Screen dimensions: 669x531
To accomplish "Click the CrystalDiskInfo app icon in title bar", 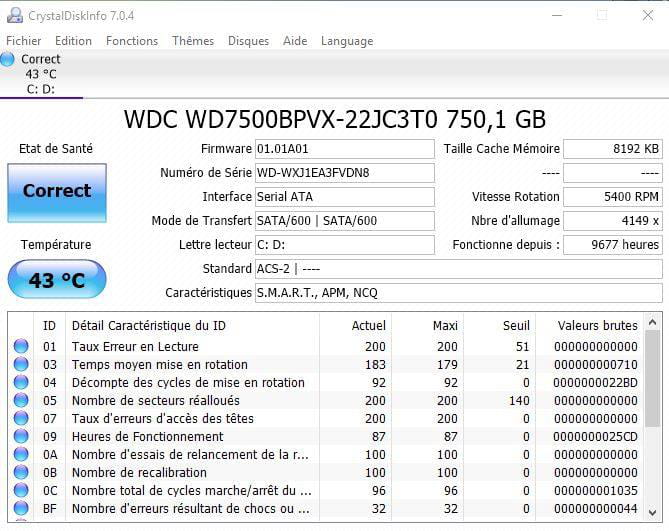I will [15, 15].
